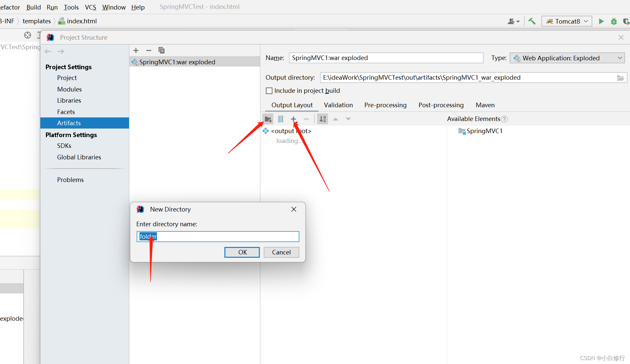
Task: Open the Help menu
Action: tap(138, 7)
